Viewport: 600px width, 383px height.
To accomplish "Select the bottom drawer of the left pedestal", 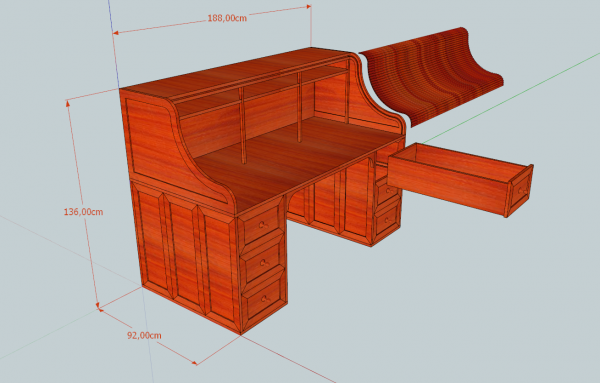I will pos(265,300).
